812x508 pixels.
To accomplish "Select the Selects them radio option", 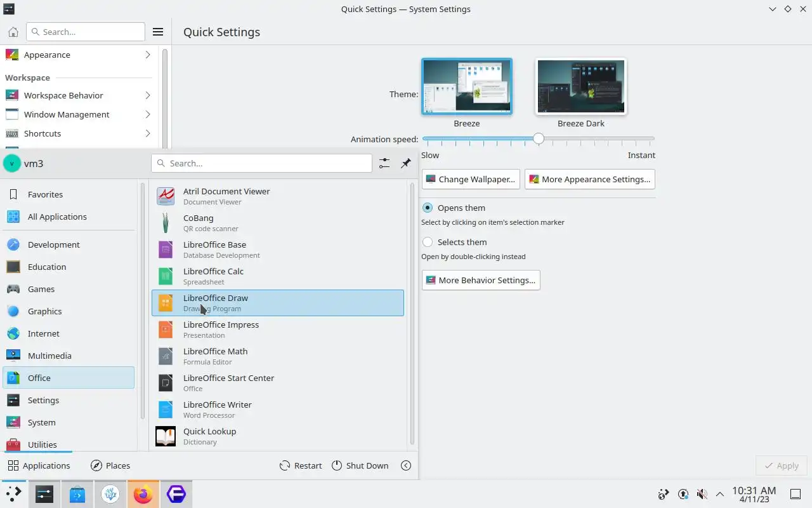I will [428, 242].
